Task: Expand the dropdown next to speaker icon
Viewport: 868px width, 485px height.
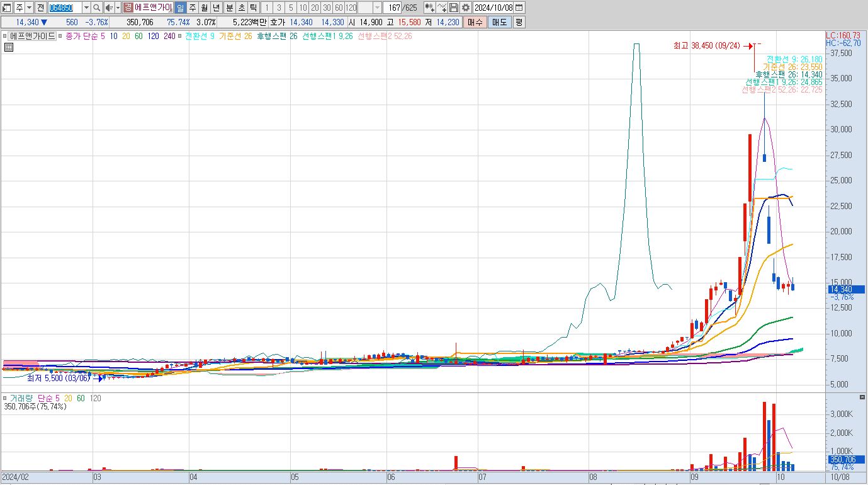Action: click(117, 8)
